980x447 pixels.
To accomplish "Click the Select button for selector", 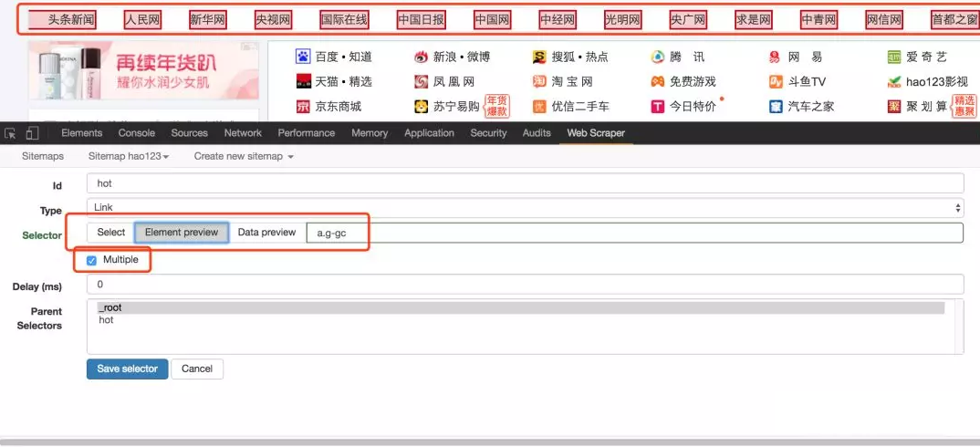I will click(111, 233).
